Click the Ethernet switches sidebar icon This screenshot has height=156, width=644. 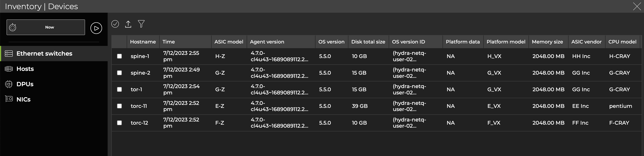pos(9,53)
